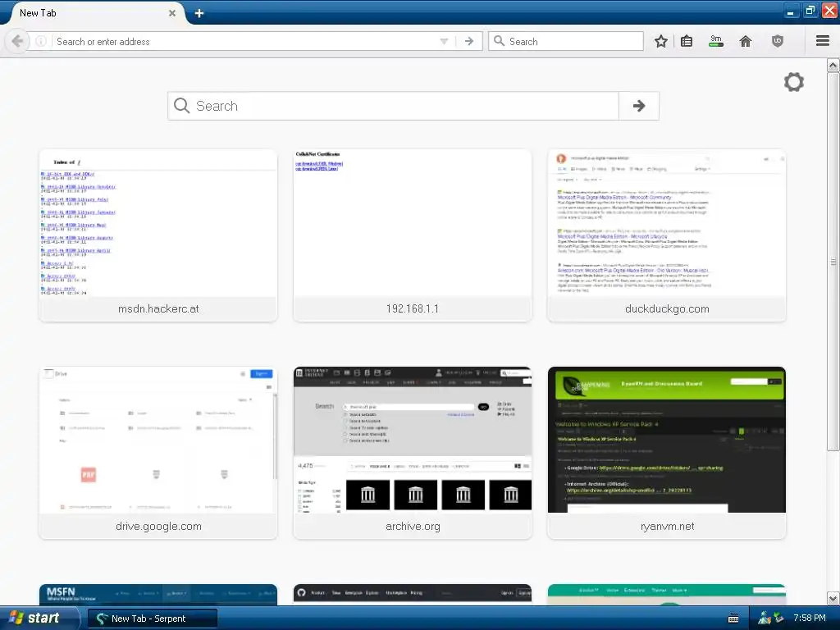This screenshot has height=630, width=840.
Task: Open the GitHub tile at bottom
Action: [x=413, y=595]
